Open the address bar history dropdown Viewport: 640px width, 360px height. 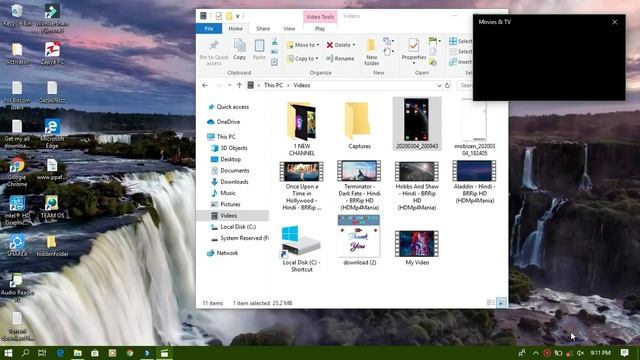(x=439, y=86)
